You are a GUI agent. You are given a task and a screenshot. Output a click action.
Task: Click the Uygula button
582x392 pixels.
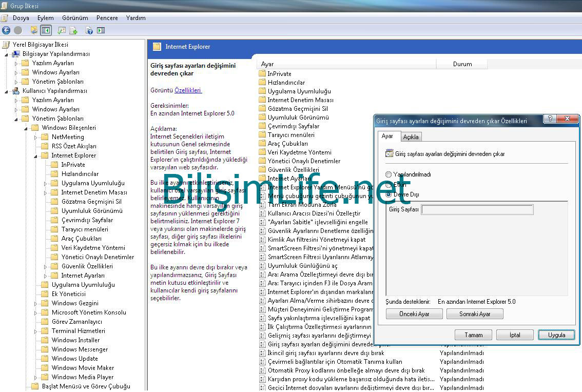click(x=556, y=335)
